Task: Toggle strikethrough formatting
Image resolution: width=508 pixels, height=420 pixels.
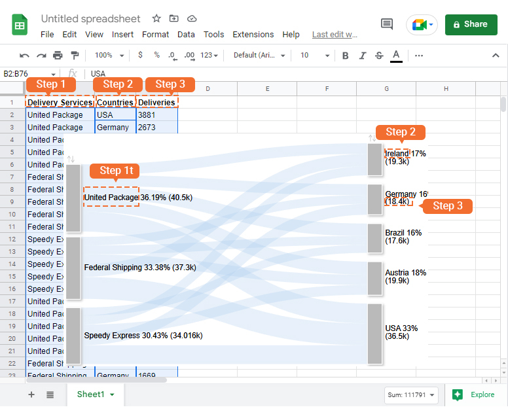Action: (379, 56)
